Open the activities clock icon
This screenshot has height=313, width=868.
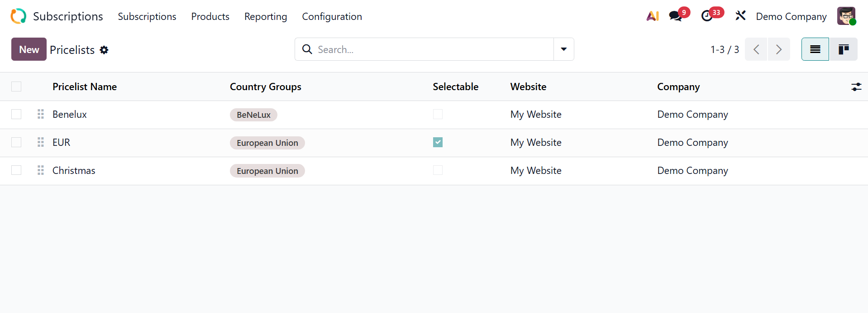pos(707,16)
